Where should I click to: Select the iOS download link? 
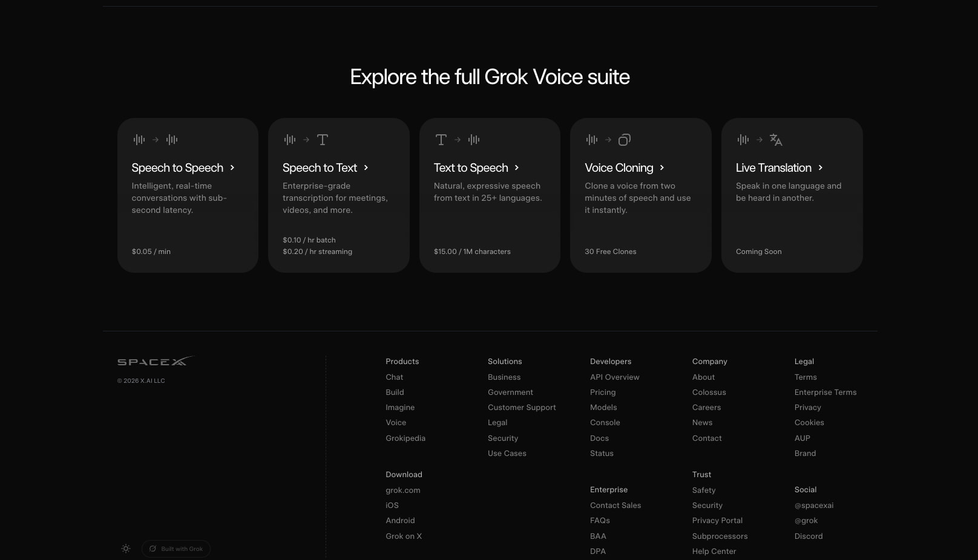(x=392, y=505)
